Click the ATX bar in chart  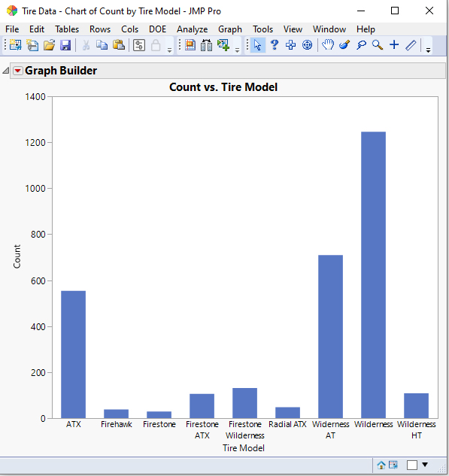[x=73, y=355]
